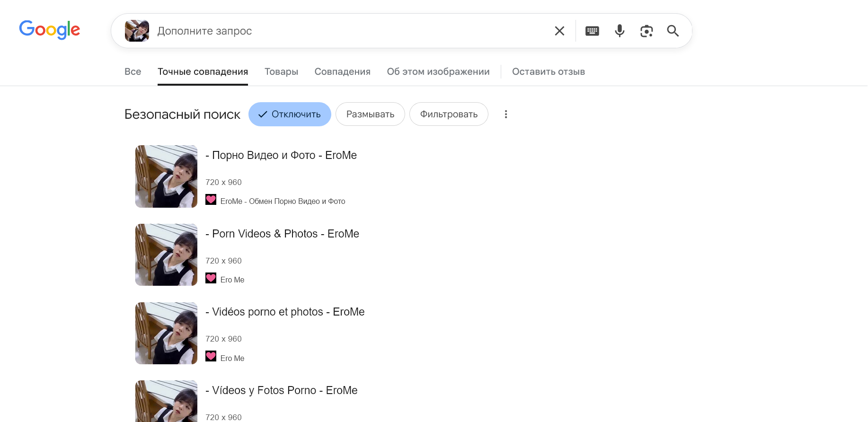The height and width of the screenshot is (422, 868).
Task: Open the uploaded image thumbnail in search bar
Action: click(137, 31)
